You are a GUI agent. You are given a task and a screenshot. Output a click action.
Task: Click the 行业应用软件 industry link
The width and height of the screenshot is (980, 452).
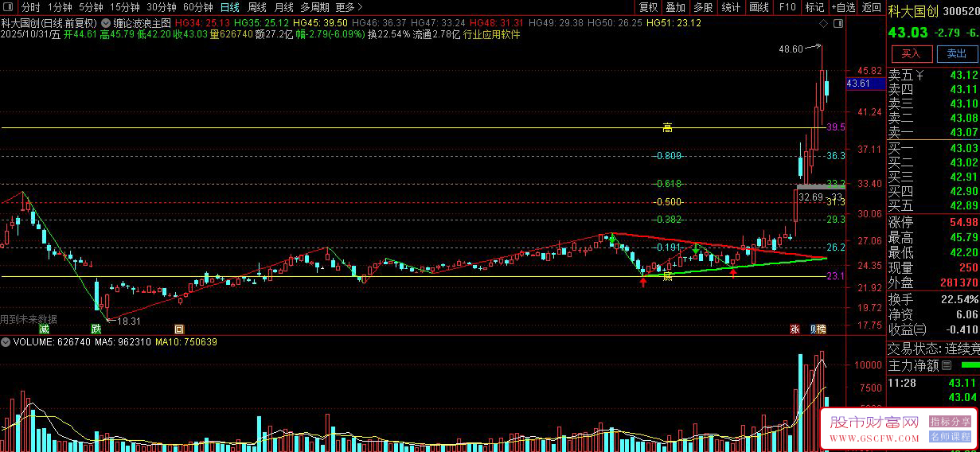491,35
